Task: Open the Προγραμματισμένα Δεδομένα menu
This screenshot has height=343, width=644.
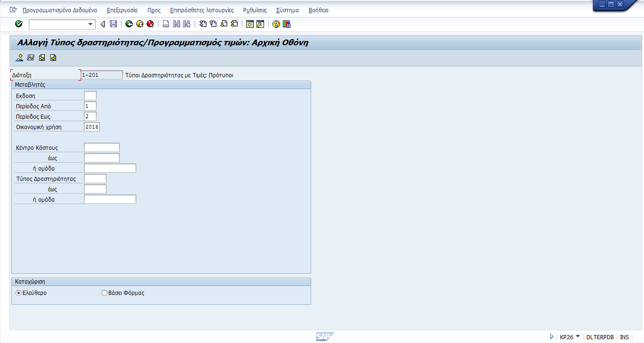Action: click(60, 10)
